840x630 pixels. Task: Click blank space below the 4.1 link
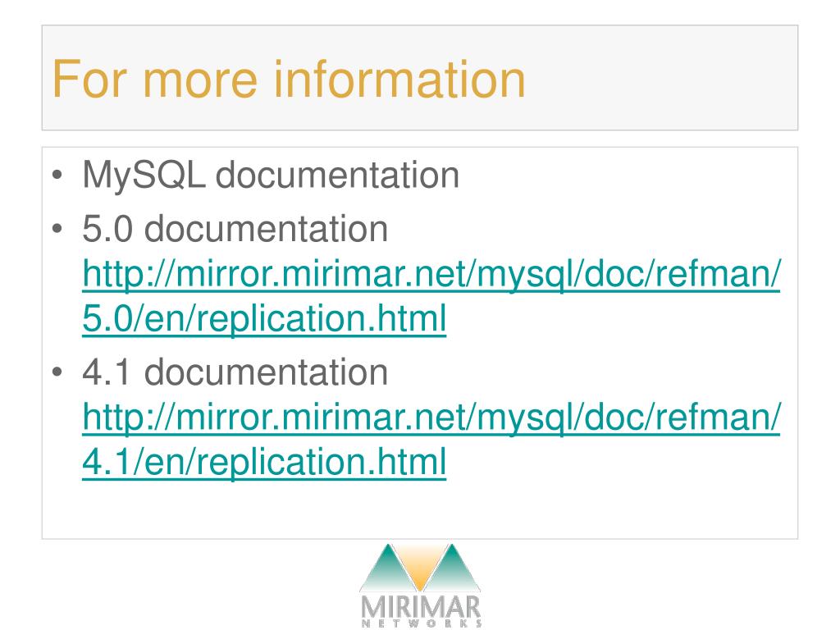[x=420, y=510]
